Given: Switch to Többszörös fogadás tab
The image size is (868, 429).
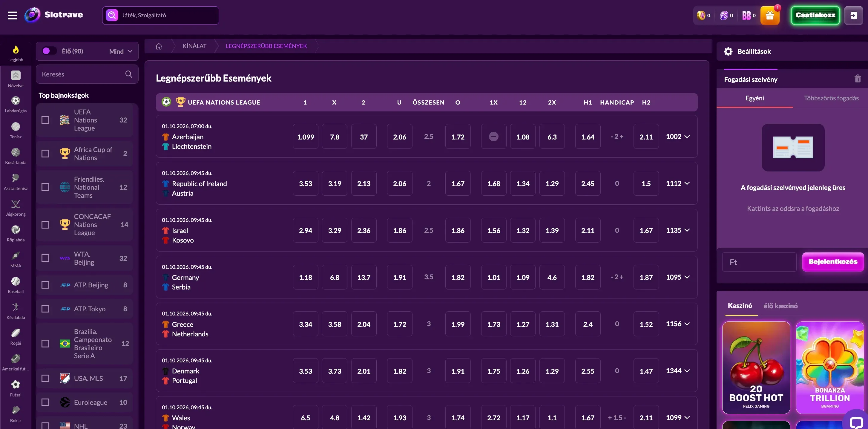Looking at the screenshot, I should pyautogui.click(x=831, y=98).
